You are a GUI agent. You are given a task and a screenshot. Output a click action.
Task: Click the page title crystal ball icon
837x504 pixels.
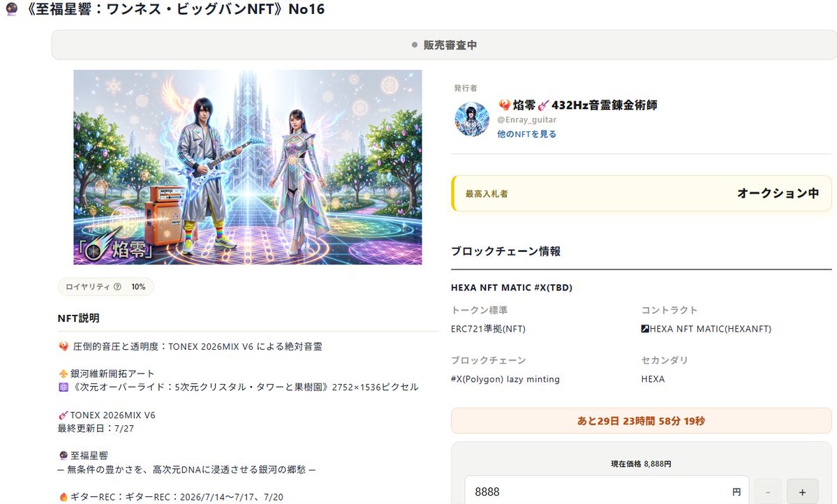pos(11,9)
